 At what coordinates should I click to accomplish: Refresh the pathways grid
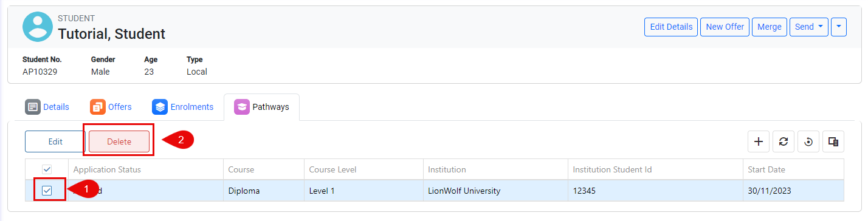pyautogui.click(x=783, y=141)
